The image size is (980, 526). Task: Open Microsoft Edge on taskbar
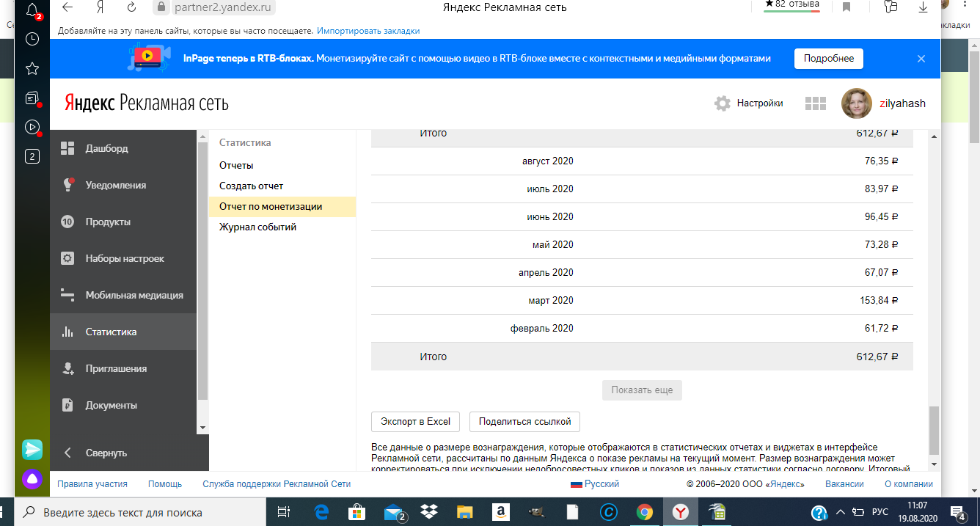point(321,512)
